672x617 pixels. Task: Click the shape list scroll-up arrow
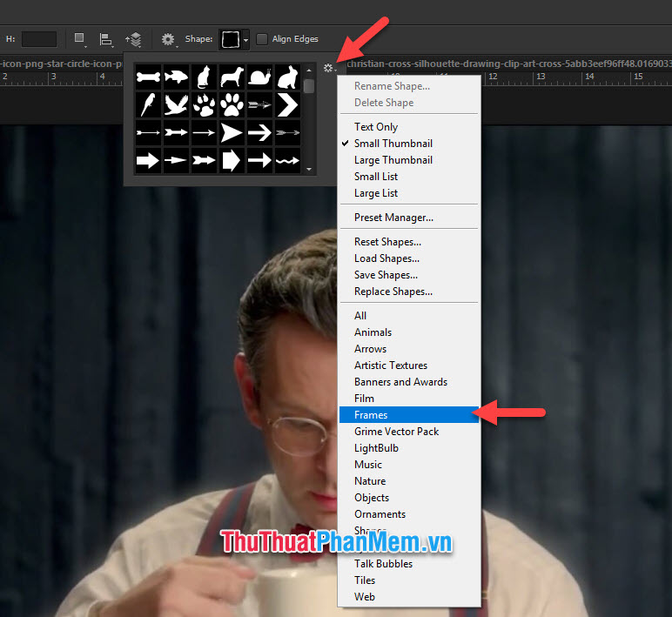309,70
